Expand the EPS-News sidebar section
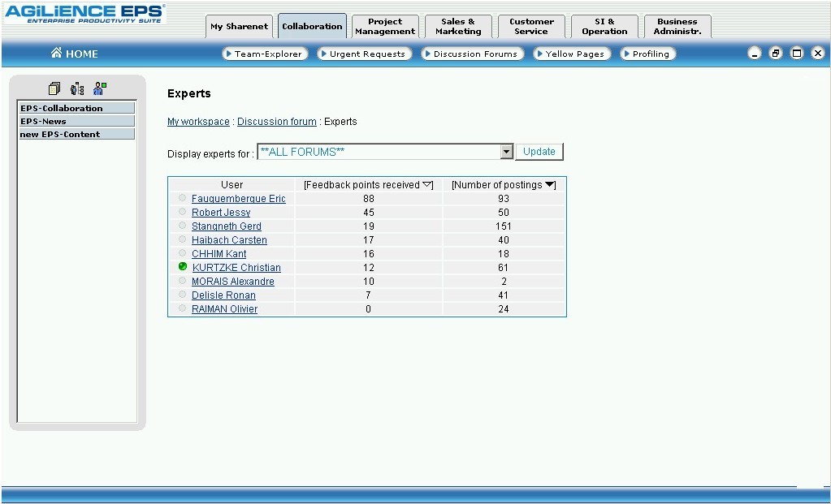Screen dimensions: 831x504 (77, 121)
